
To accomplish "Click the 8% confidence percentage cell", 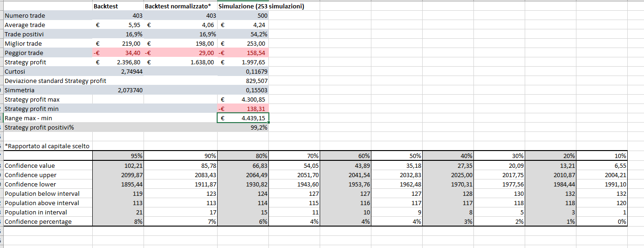I will pyautogui.click(x=118, y=221).
